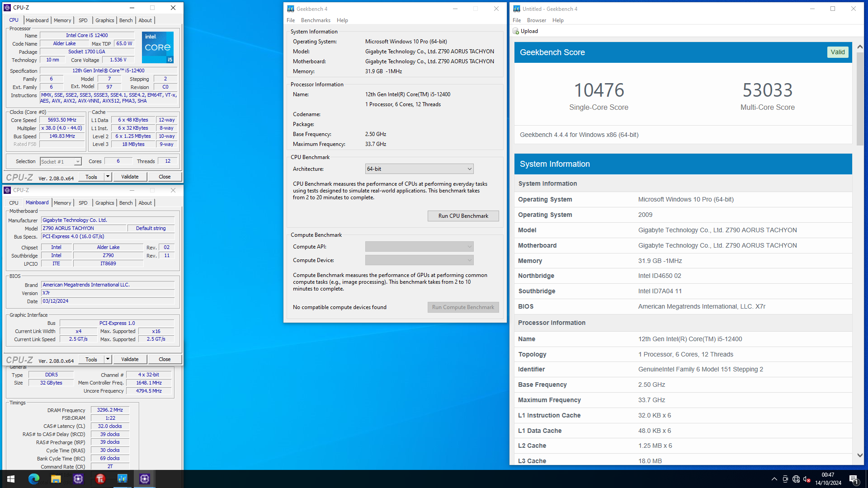
Task: Open Graphics tab in CPU-Z mainboard window
Action: click(105, 203)
